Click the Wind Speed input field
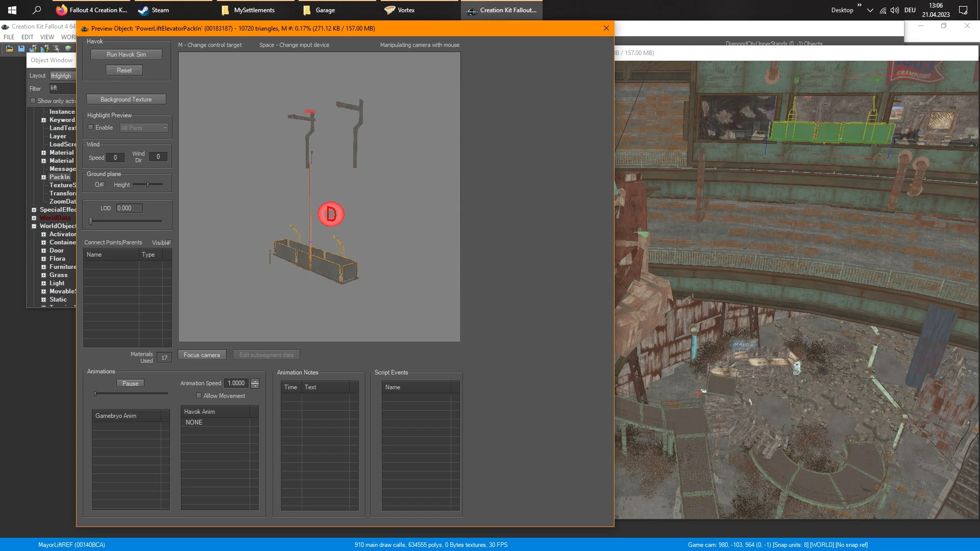The height and width of the screenshot is (551, 980). [x=115, y=158]
